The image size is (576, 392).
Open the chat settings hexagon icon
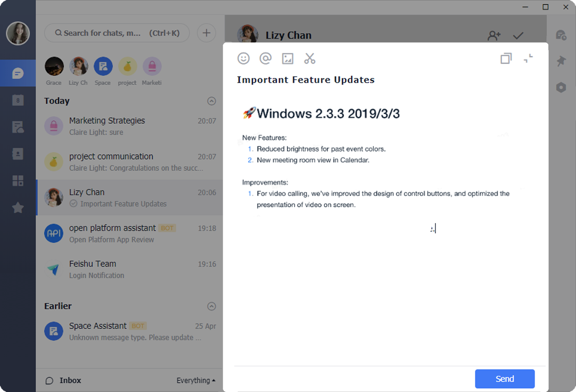[x=561, y=87]
